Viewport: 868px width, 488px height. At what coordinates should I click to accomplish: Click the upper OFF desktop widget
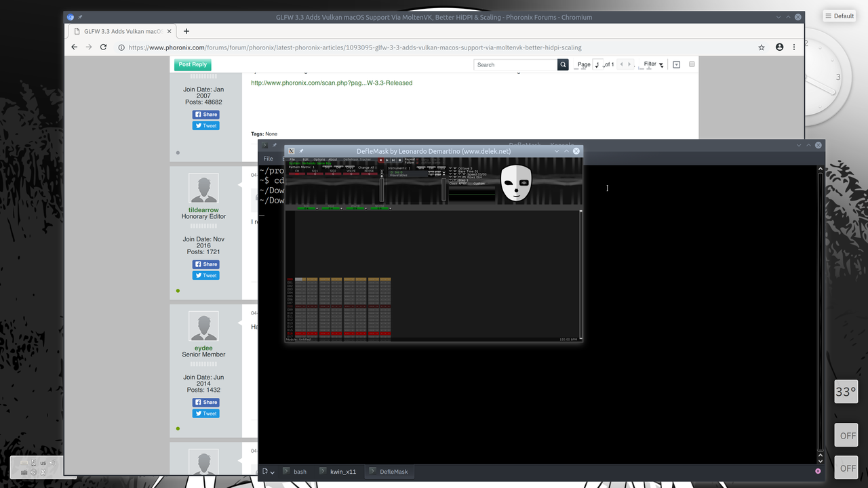[x=846, y=435]
